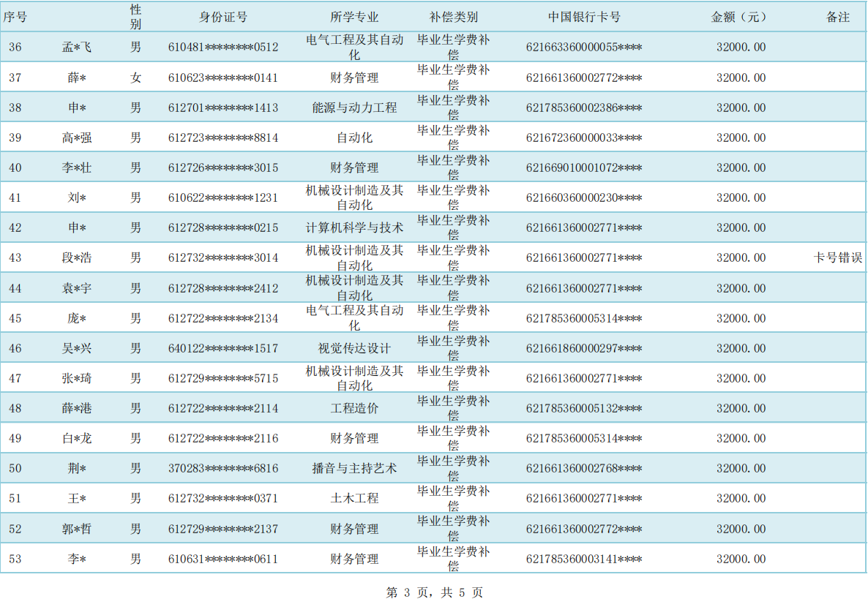The image size is (868, 599).
Task: Select the name 吴*兴 in row 46
Action: pyautogui.click(x=77, y=348)
